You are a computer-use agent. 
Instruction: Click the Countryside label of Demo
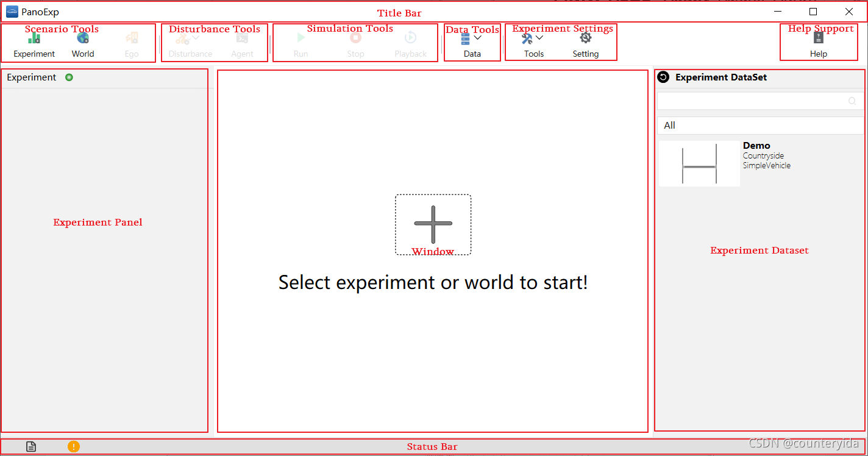click(763, 156)
